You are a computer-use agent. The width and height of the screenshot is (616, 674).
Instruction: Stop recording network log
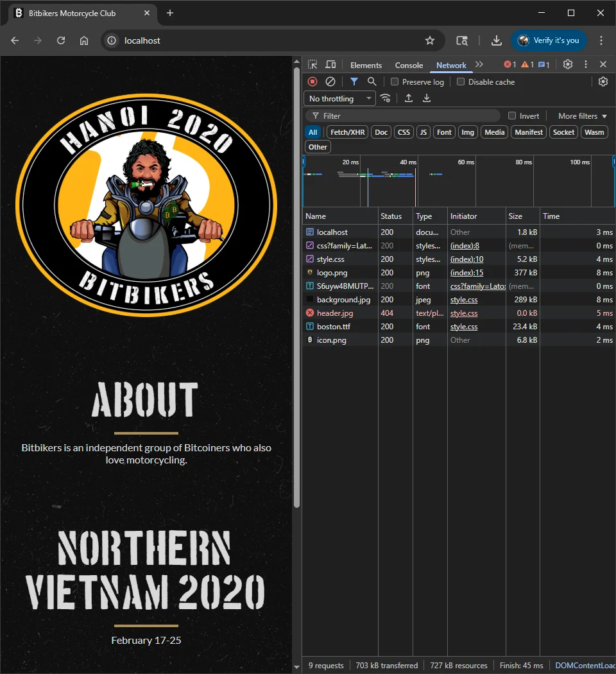point(312,82)
